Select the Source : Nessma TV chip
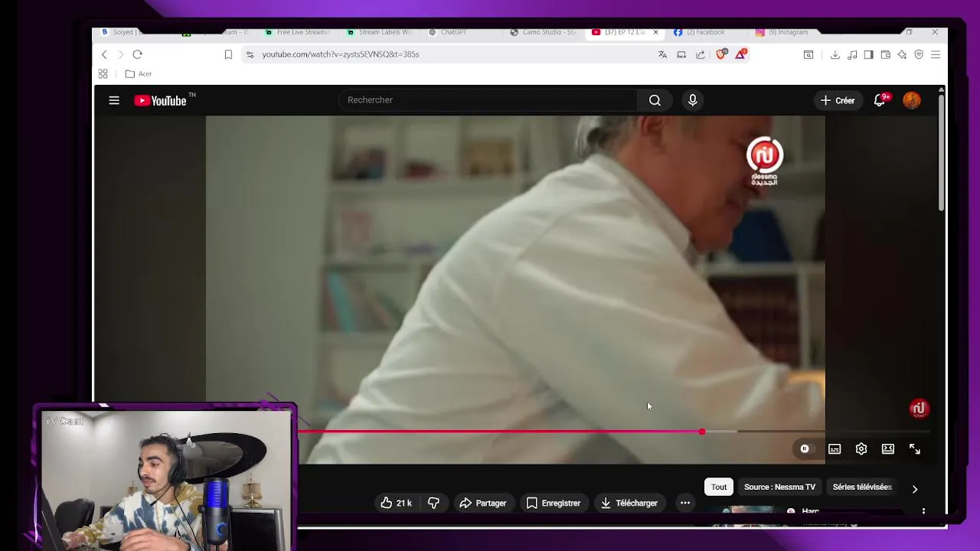 point(779,487)
